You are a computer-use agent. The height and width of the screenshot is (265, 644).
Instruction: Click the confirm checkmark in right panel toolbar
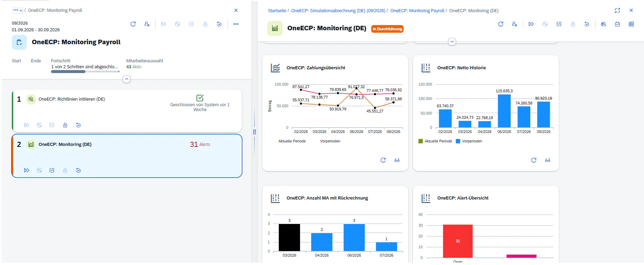(559, 24)
